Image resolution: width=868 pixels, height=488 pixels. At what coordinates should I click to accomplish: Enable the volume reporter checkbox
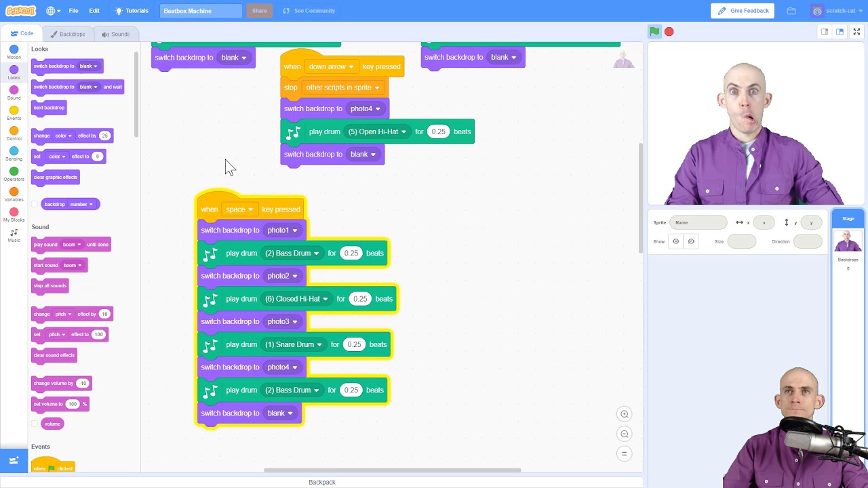coord(35,424)
